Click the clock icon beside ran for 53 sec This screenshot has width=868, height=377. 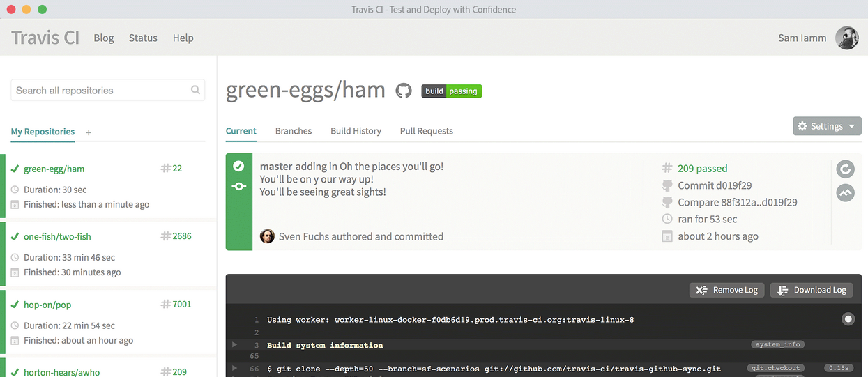667,219
